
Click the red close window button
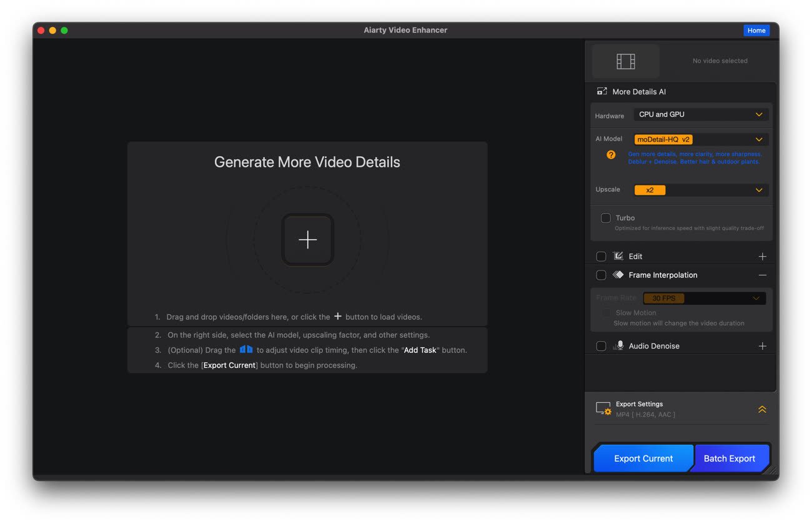coord(41,30)
